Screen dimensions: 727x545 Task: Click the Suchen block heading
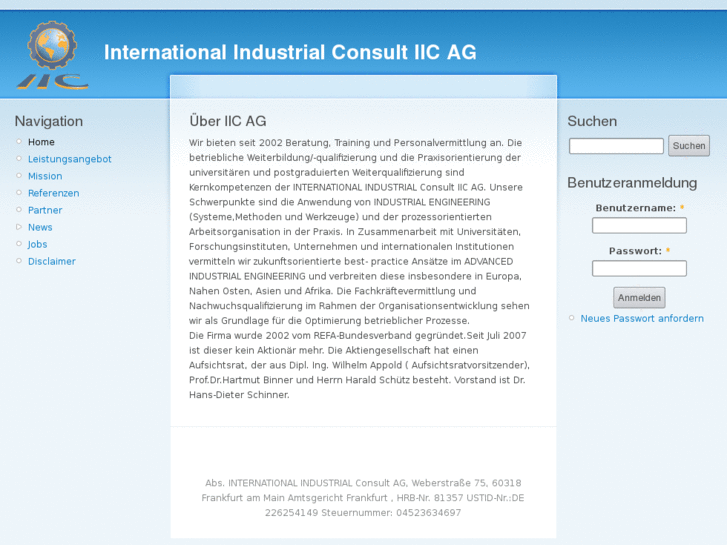[592, 121]
